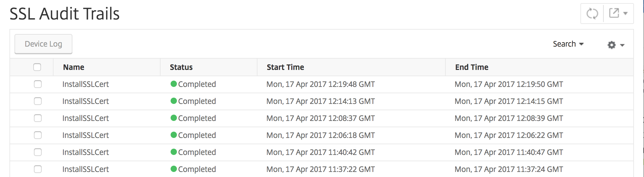This screenshot has width=644, height=177.
Task: Click green status dot of 12:19:48 entry
Action: coord(174,84)
